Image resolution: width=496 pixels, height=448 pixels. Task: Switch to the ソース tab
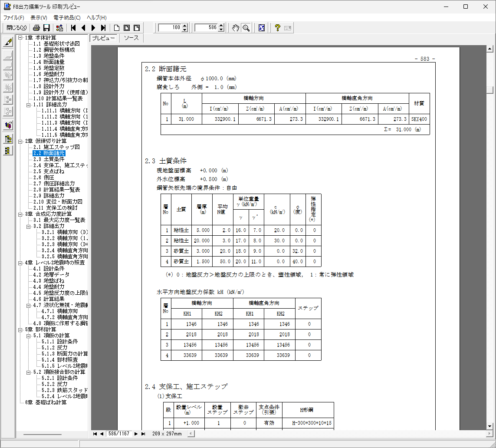tap(131, 38)
